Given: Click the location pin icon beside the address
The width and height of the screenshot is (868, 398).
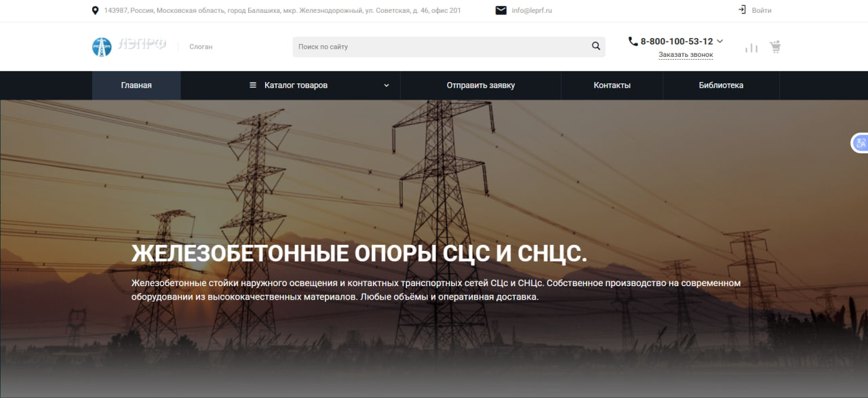Looking at the screenshot, I should point(95,10).
